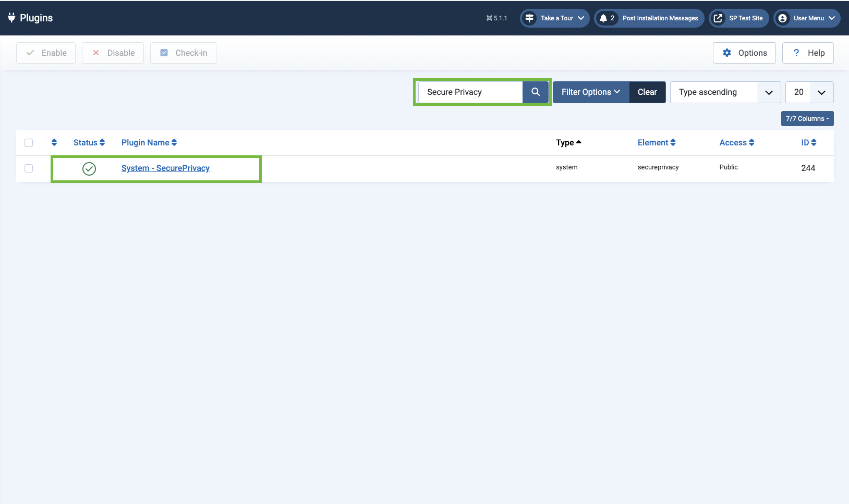Click the ordering sort arrows column icon
The image size is (849, 504).
point(54,143)
